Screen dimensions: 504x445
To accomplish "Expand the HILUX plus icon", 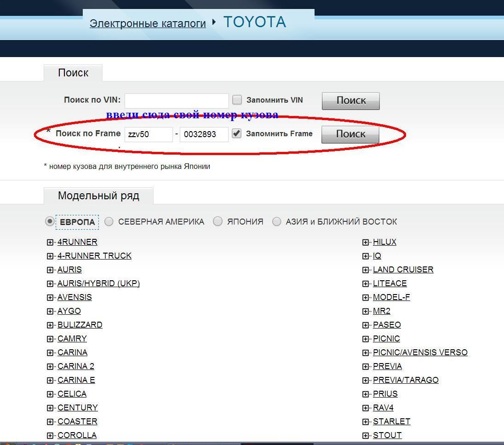I will click(x=366, y=242).
